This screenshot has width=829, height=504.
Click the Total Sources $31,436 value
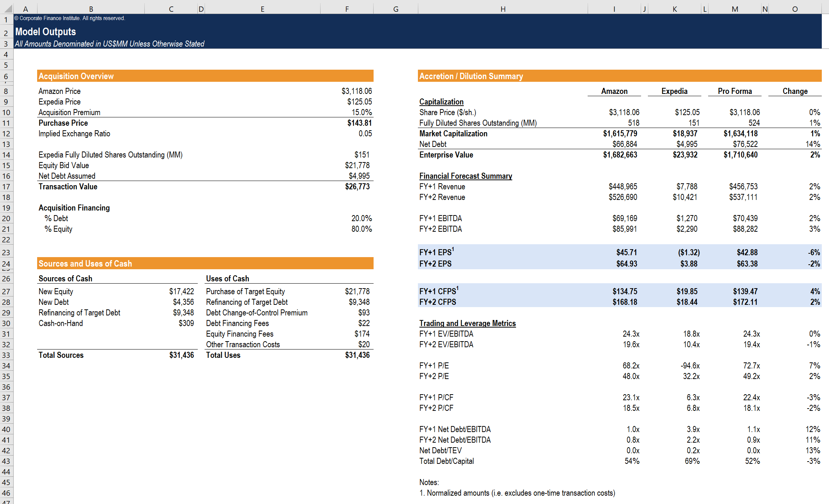pyautogui.click(x=181, y=355)
